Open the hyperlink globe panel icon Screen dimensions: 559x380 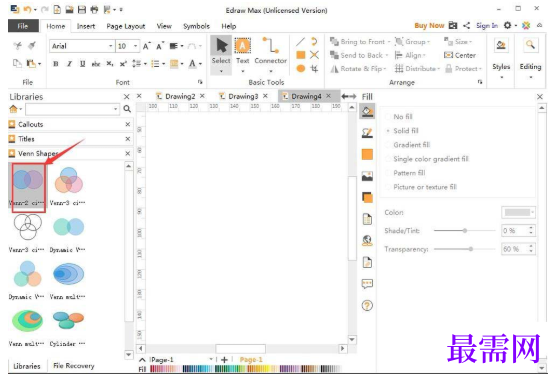pyautogui.click(x=367, y=241)
